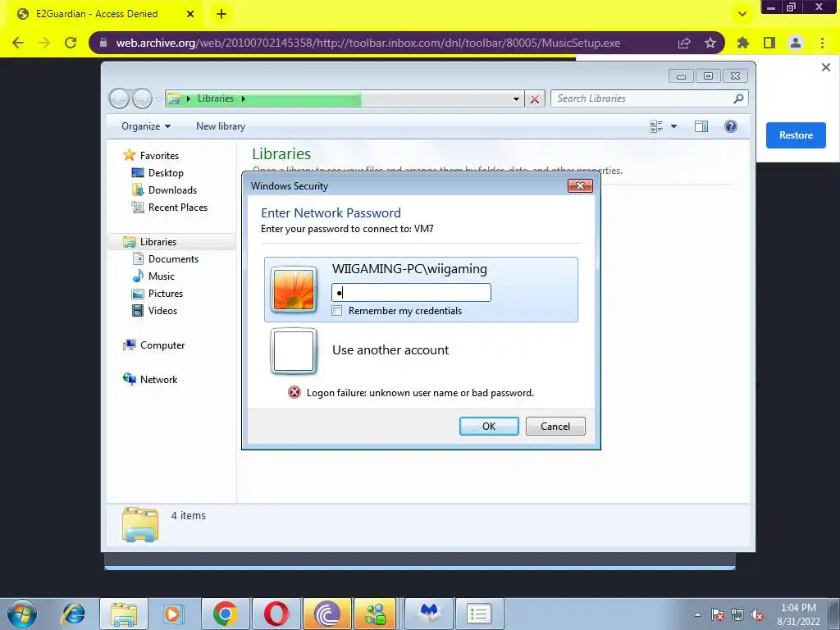Tick Remember my credentials checkbox
The image size is (840, 630).
point(337,311)
